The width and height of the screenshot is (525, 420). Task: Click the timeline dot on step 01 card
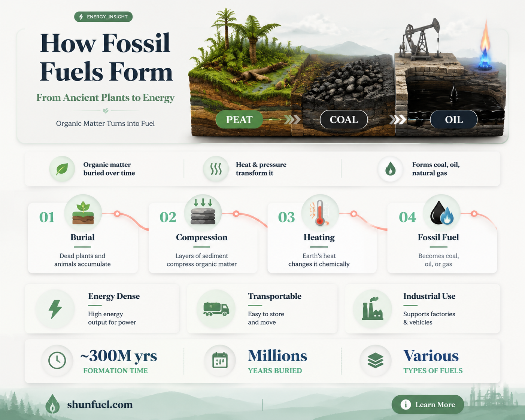(117, 214)
